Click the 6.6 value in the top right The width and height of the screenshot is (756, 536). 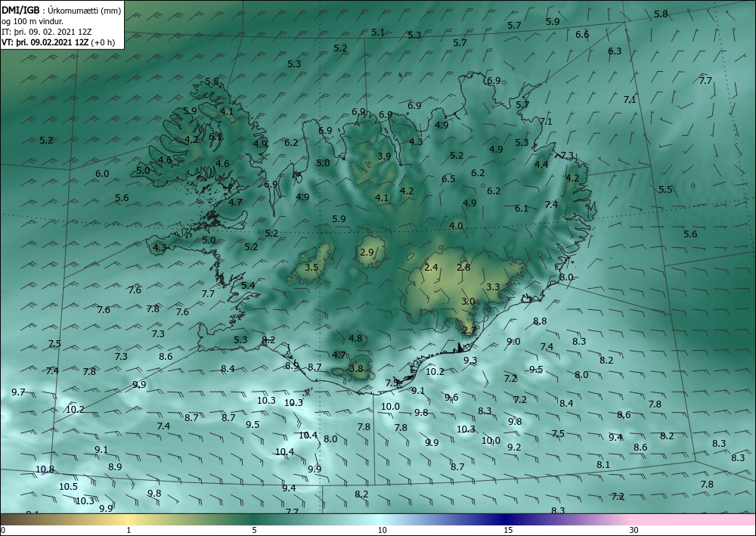[582, 34]
